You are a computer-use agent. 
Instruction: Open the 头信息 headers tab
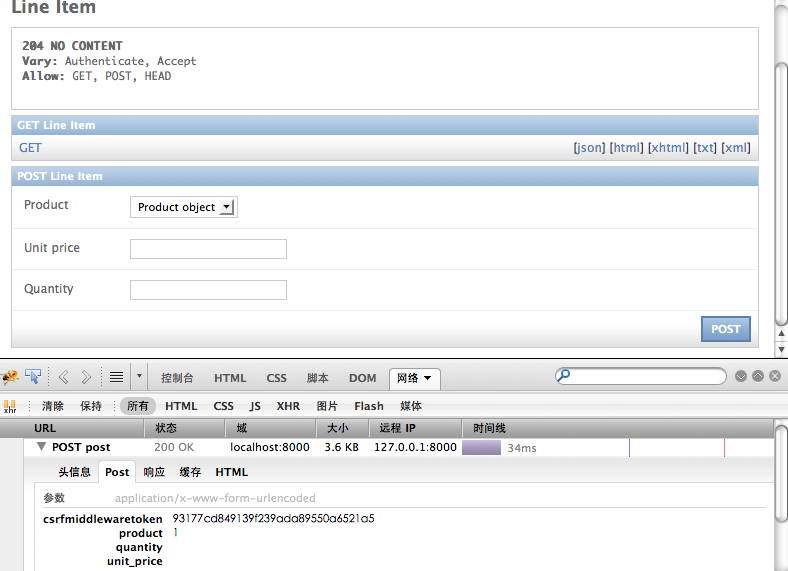[x=74, y=472]
